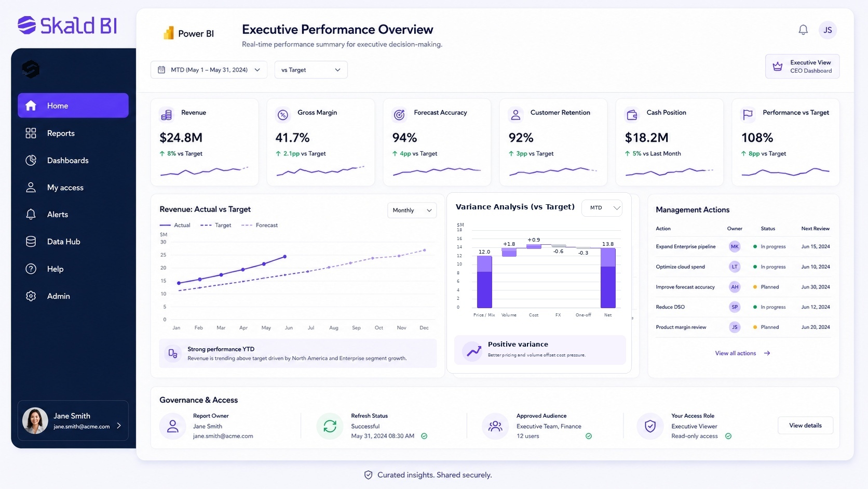Click the Net bar in variance chart
The width and height of the screenshot is (868, 489).
(608, 278)
